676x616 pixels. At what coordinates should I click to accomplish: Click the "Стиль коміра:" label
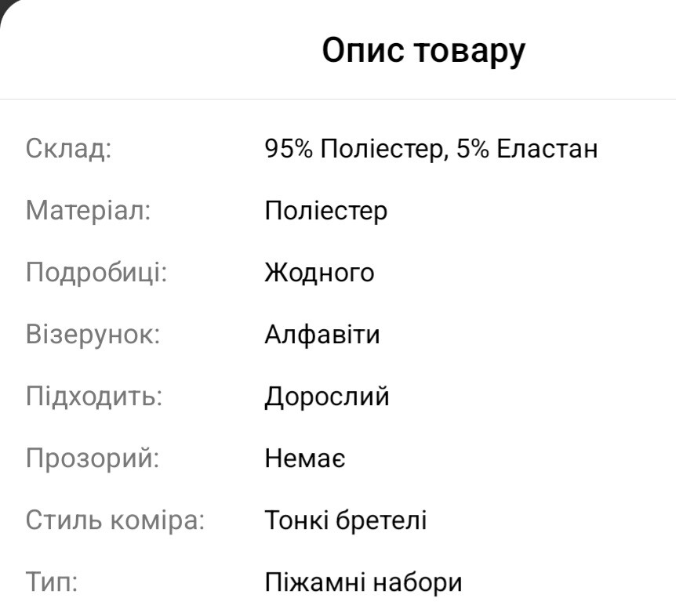(115, 520)
